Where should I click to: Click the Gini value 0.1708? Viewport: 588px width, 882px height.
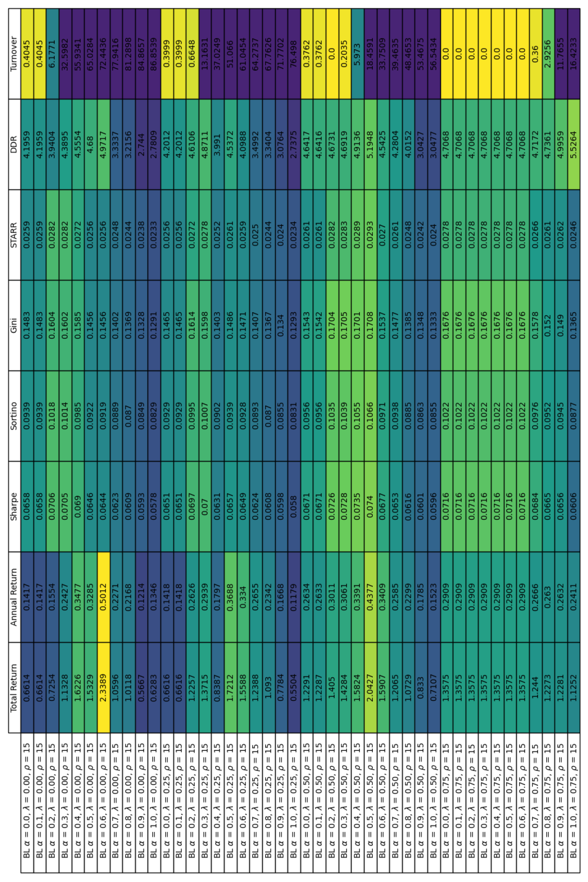(x=370, y=325)
